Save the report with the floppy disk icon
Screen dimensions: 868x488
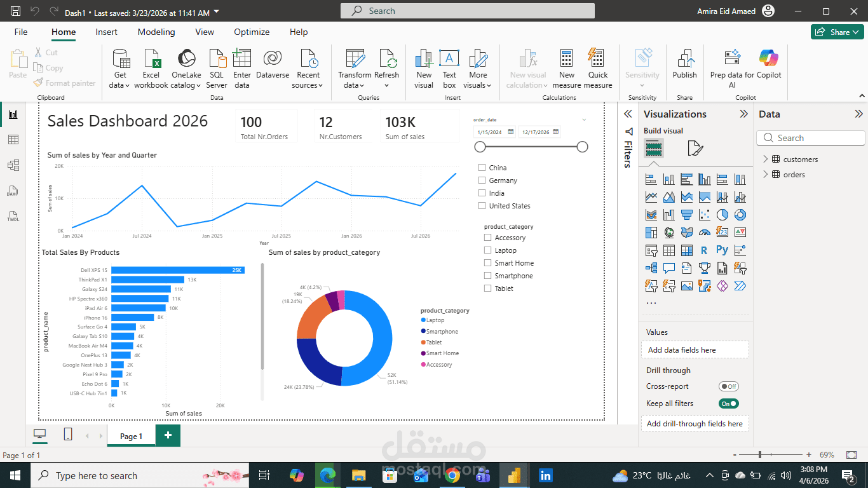click(16, 11)
